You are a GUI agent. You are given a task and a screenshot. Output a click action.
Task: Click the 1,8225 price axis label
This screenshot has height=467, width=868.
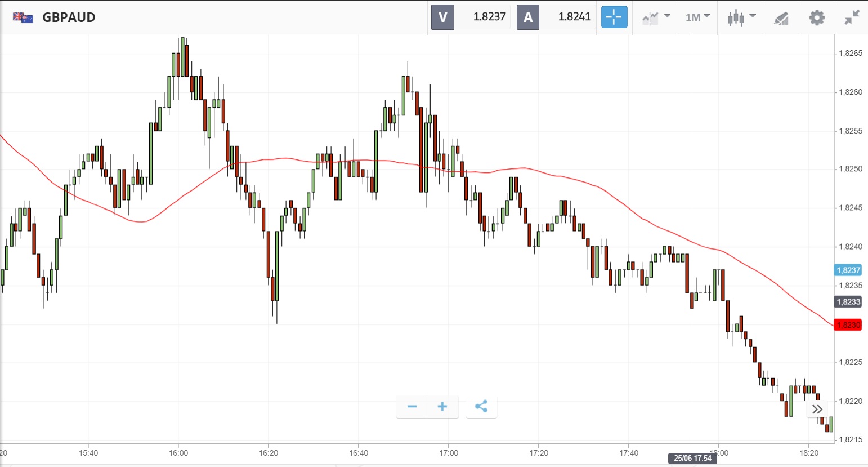(850, 362)
